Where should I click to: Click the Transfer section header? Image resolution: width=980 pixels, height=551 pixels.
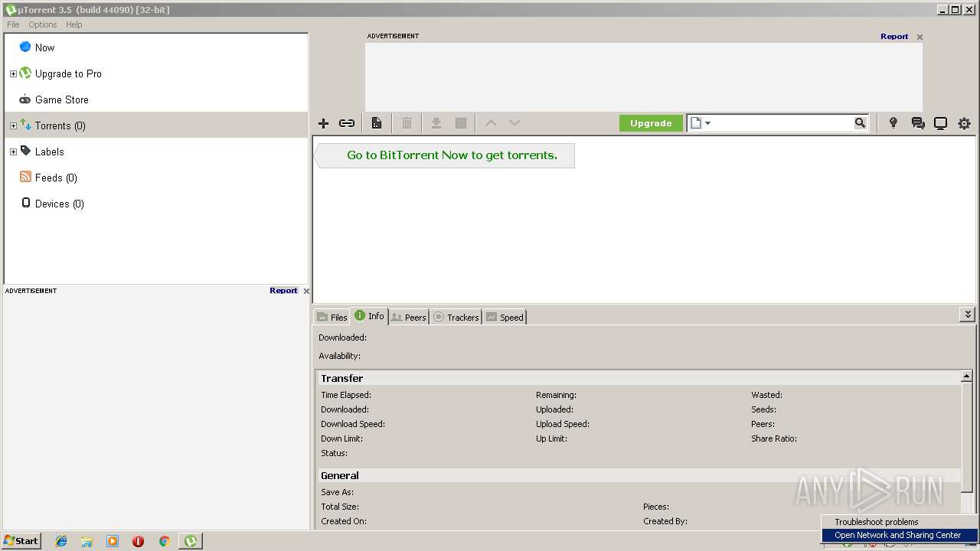pos(638,378)
